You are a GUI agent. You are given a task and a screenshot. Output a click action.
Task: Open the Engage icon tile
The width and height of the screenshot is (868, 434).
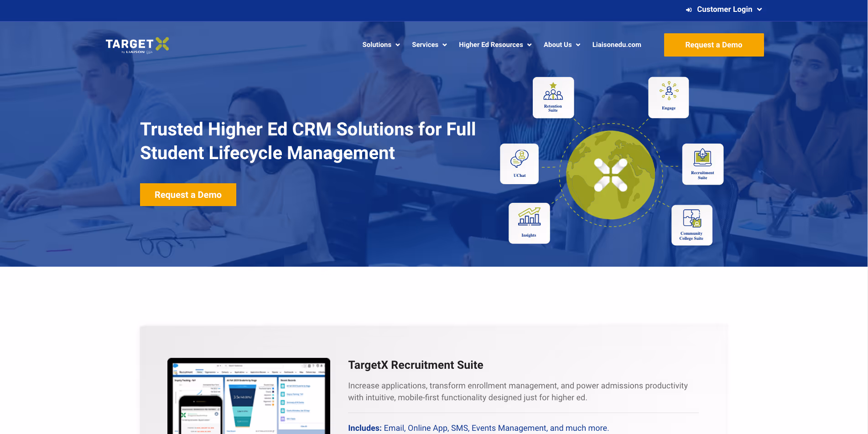pyautogui.click(x=668, y=98)
